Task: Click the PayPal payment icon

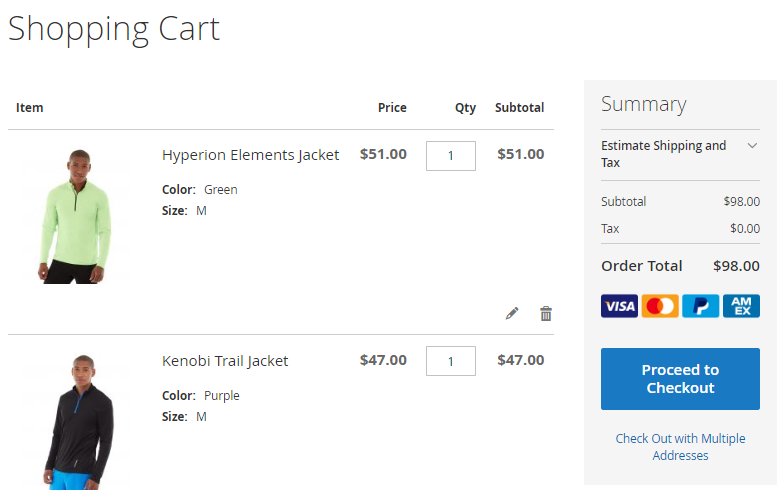Action: pos(701,306)
